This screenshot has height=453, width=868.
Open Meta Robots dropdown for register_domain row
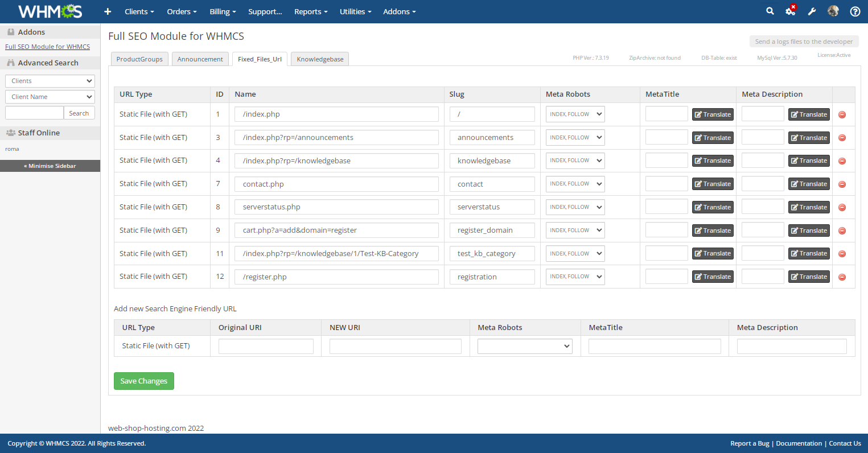[575, 230]
